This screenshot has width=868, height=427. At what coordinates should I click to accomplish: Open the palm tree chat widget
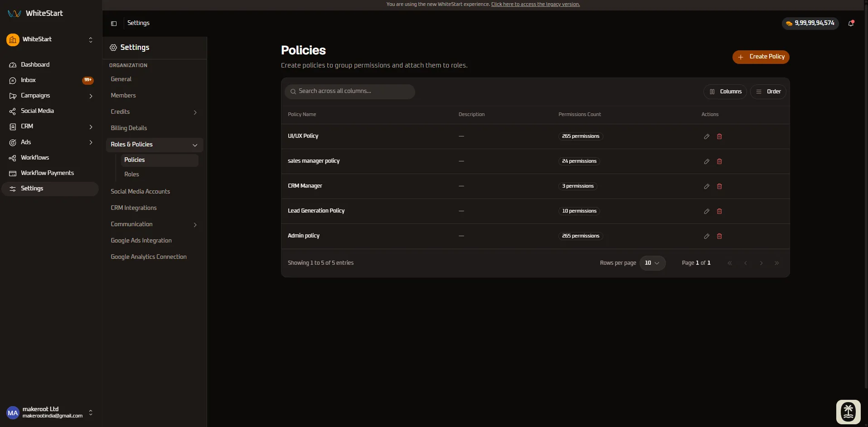tap(848, 412)
